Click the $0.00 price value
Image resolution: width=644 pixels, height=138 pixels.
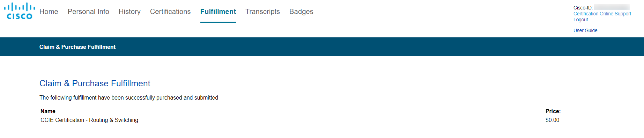552,120
